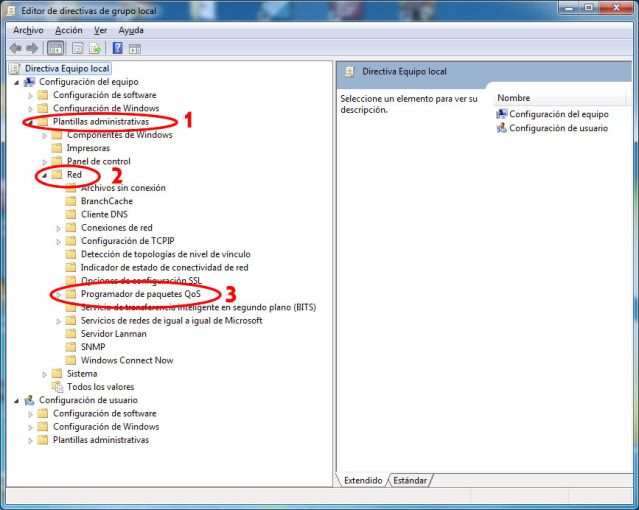Viewport: 639px width, 510px height.
Task: Click the Detección de topologías folder icon
Action: coord(71,254)
